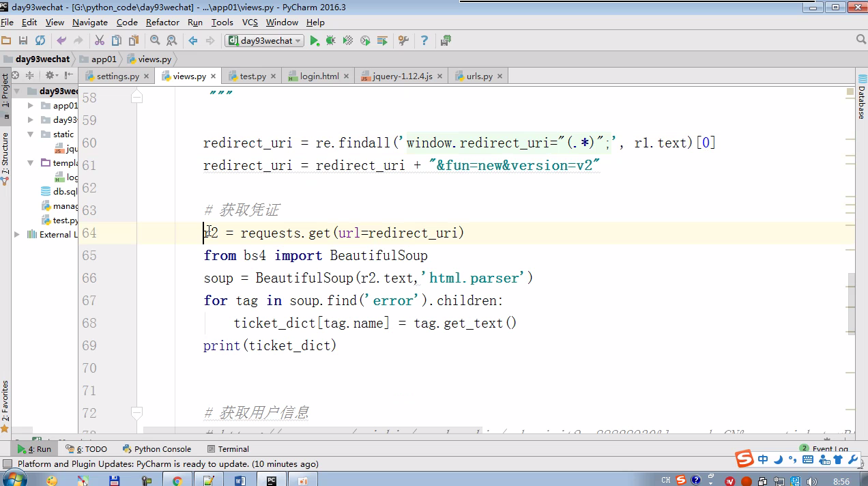Click the Save All floppy disk icon
The image size is (868, 486).
click(23, 41)
